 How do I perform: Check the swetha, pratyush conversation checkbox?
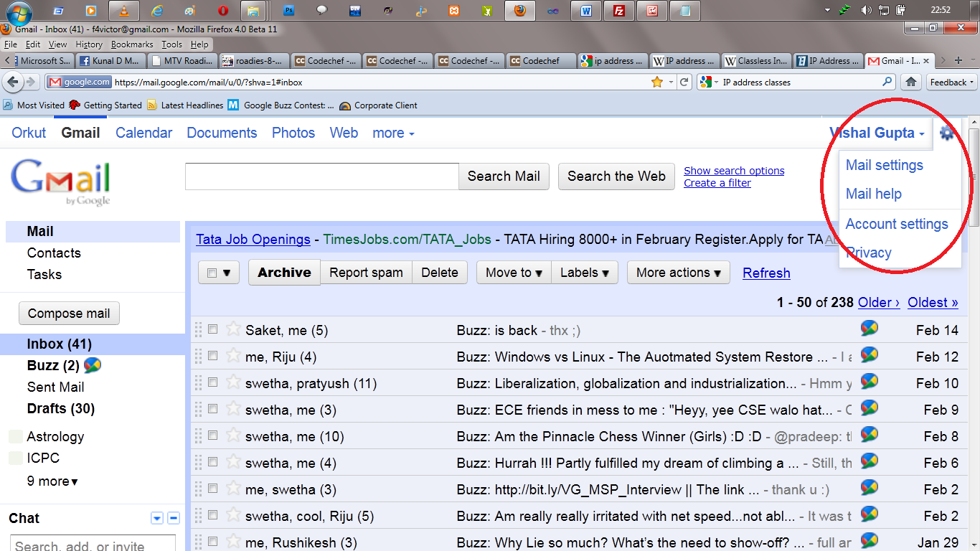point(212,382)
